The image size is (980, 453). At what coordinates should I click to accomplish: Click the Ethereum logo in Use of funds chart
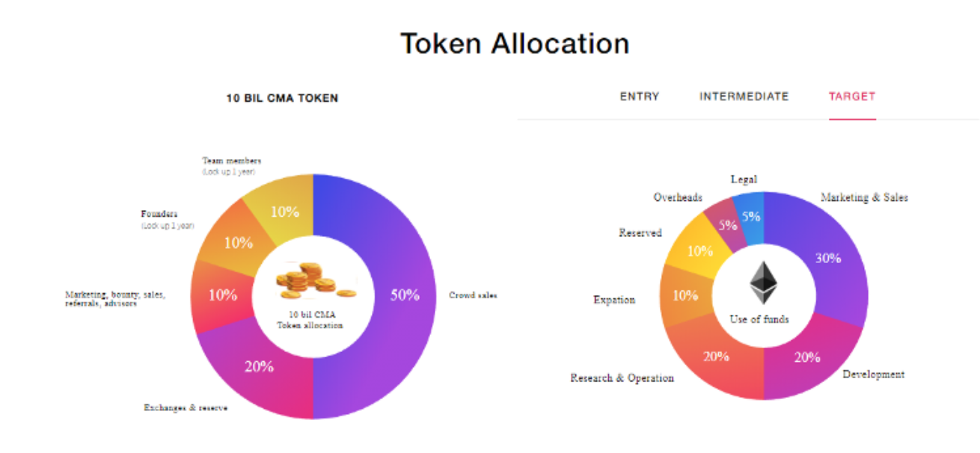point(763,283)
